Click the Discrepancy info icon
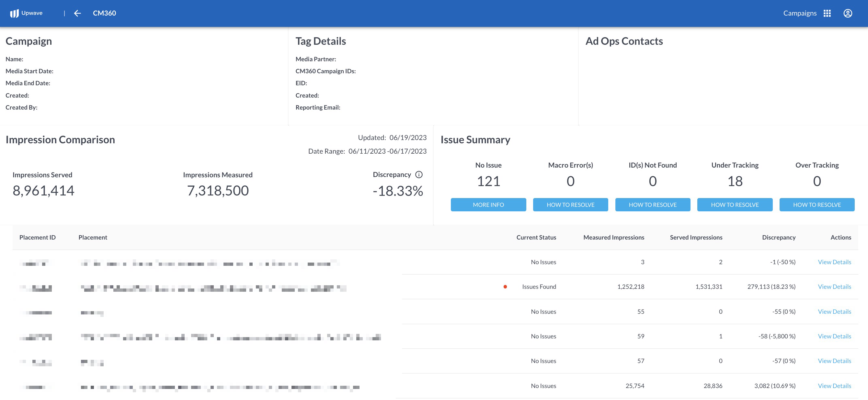868x400 pixels. (419, 174)
